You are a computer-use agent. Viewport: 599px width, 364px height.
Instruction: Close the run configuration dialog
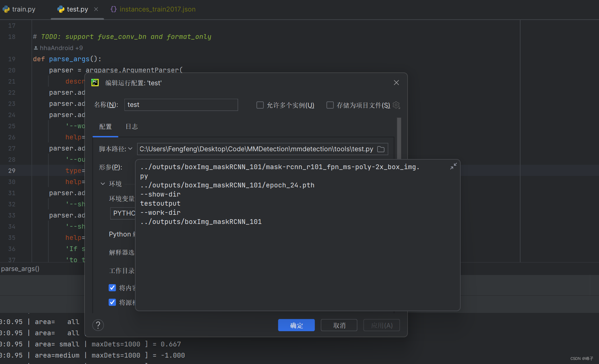click(396, 83)
